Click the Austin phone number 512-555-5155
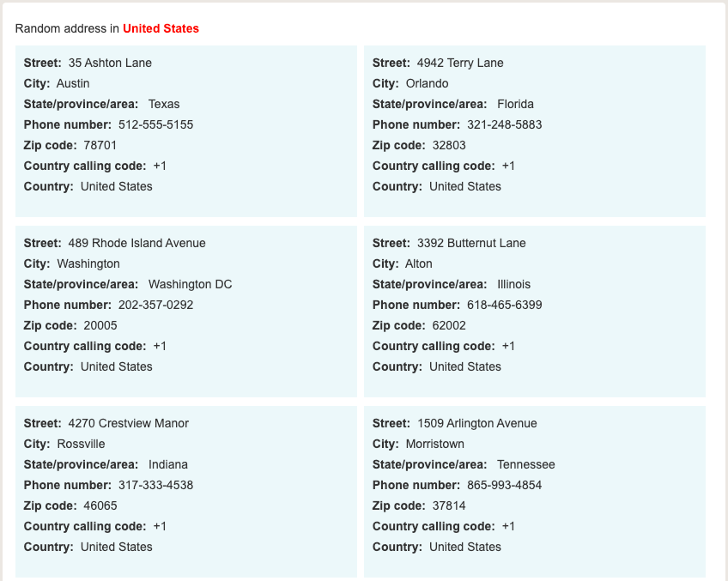The image size is (728, 581). click(x=155, y=124)
